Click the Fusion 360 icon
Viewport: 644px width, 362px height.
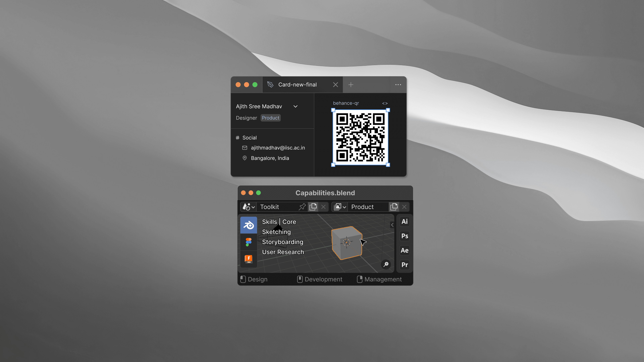pyautogui.click(x=249, y=259)
